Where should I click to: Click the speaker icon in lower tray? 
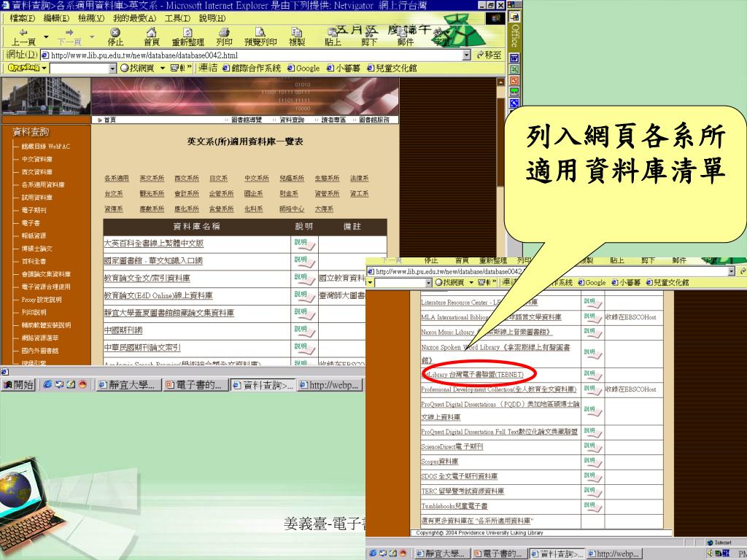coord(710,553)
